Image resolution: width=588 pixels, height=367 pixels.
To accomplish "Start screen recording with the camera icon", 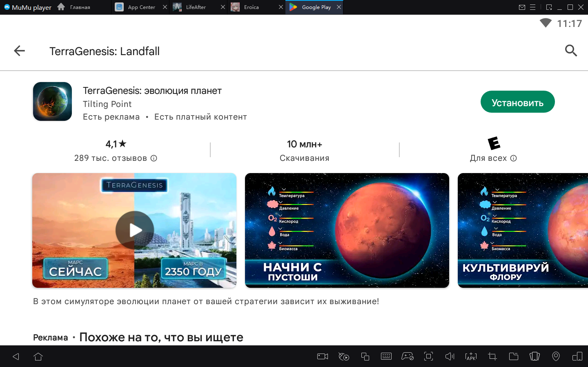I will point(323,356).
